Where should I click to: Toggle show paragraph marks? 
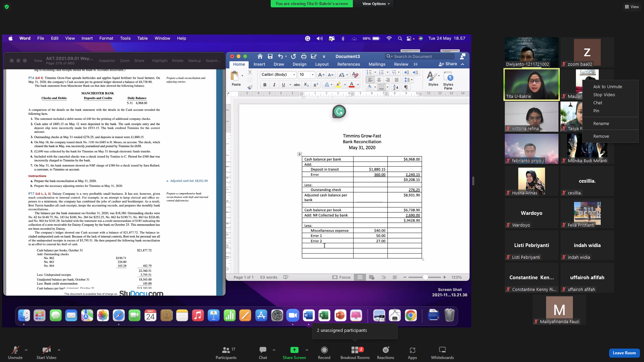click(406, 87)
